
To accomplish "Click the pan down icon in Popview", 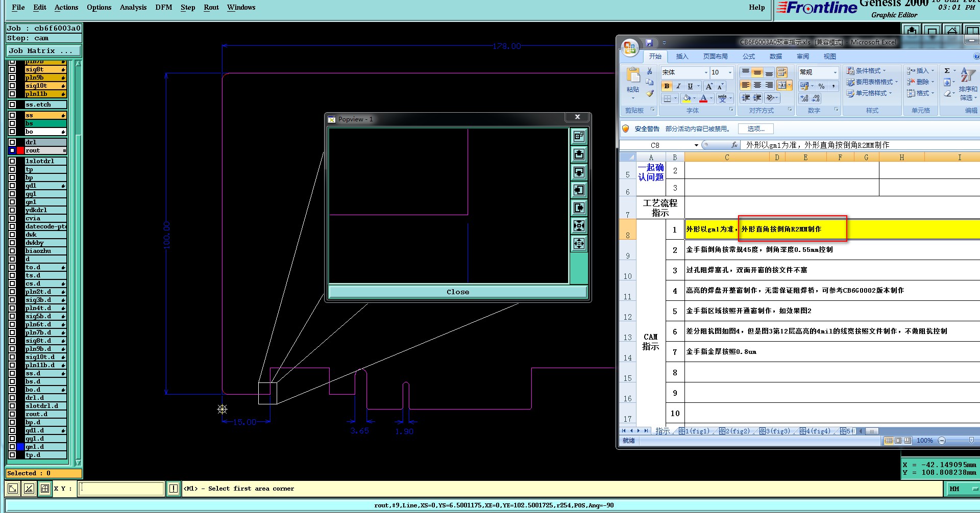I will (579, 172).
